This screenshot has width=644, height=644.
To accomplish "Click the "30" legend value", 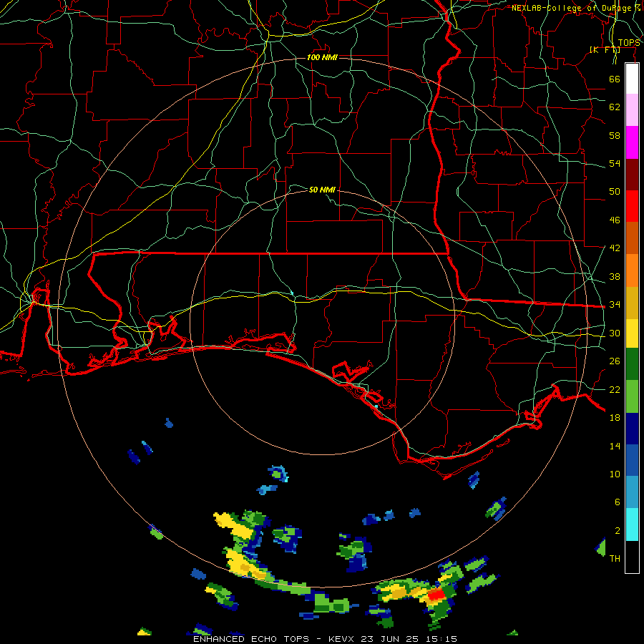I will pyautogui.click(x=615, y=333).
